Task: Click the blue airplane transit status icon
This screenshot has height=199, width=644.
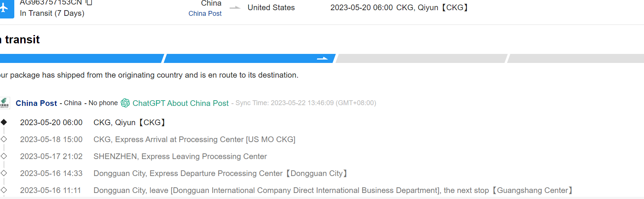Action: coord(5,8)
